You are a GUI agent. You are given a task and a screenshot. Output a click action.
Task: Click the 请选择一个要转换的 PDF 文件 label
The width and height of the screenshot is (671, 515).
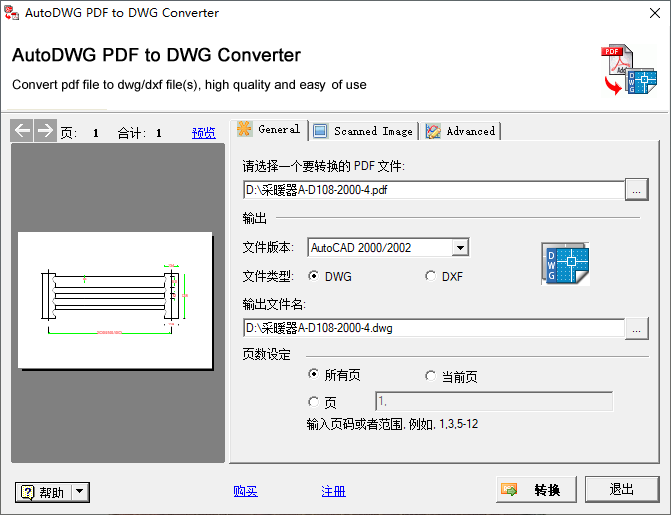tap(324, 166)
